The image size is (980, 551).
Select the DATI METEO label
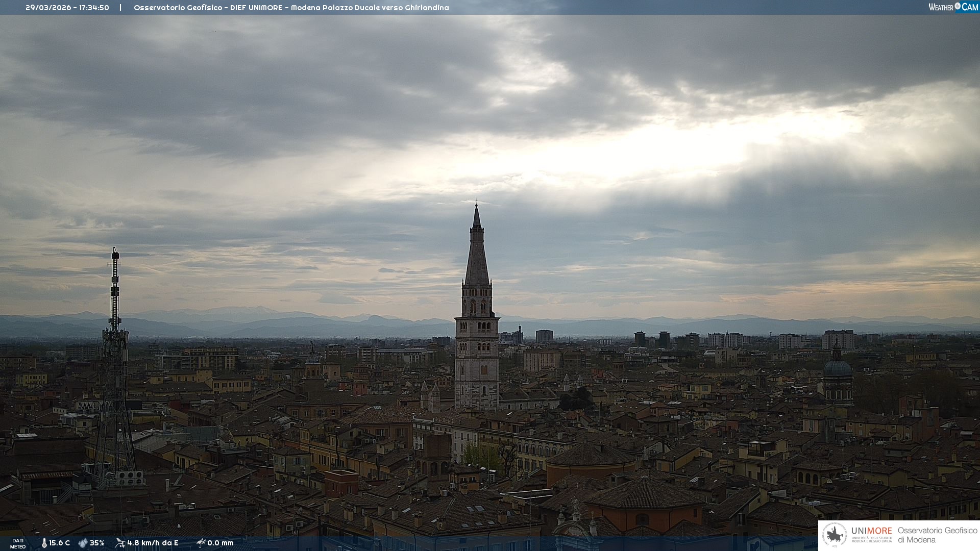coord(18,543)
